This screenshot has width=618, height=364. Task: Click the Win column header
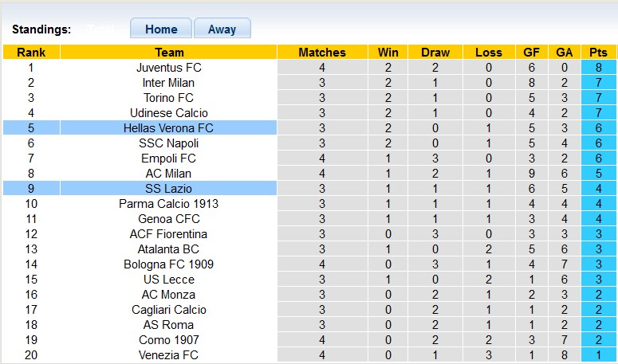point(388,53)
